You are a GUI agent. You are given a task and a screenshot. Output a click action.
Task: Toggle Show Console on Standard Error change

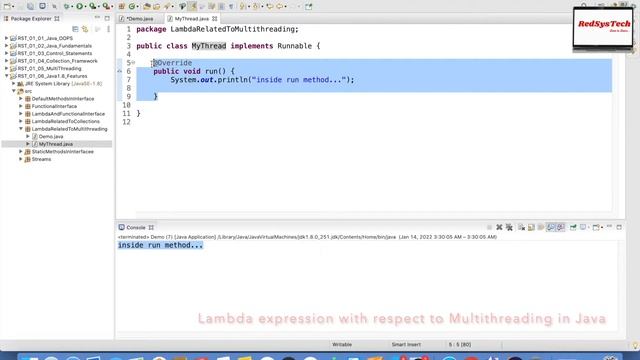pyautogui.click(x=561, y=227)
